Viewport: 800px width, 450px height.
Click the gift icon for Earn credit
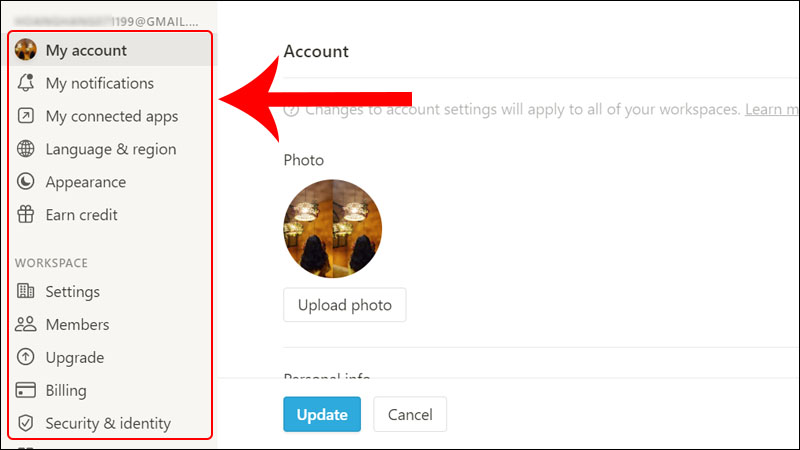click(x=26, y=215)
